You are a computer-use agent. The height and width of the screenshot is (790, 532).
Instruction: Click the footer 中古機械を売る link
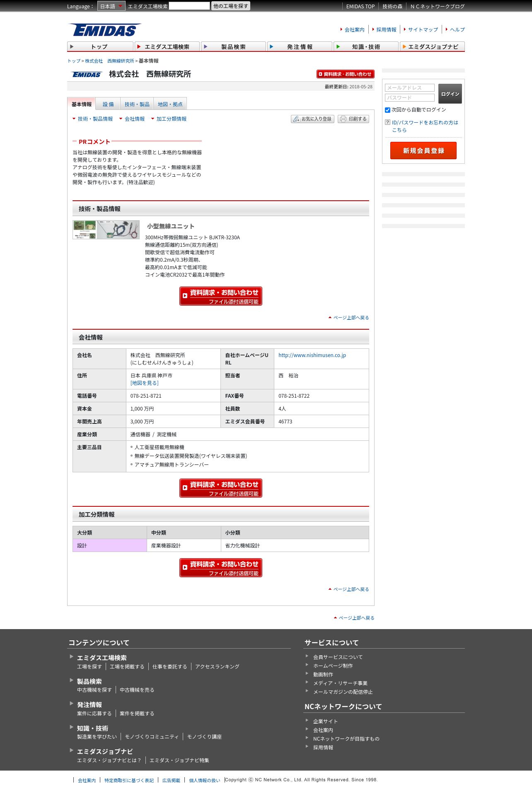(137, 690)
